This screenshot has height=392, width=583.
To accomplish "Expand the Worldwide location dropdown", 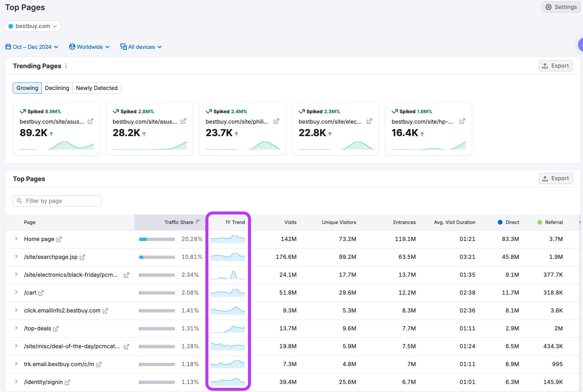I will coord(89,47).
